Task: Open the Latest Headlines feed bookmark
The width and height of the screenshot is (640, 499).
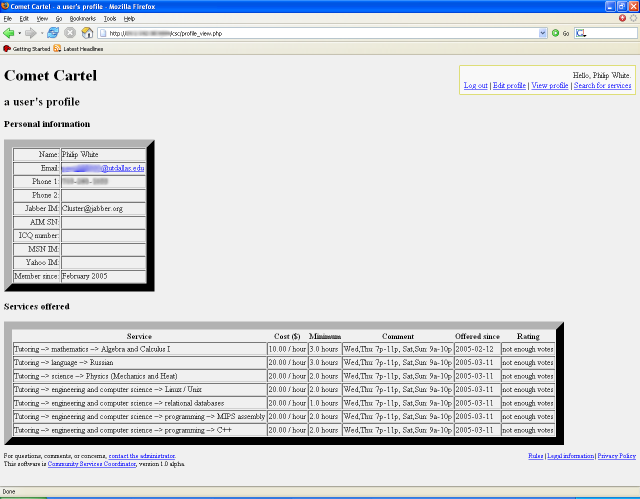Action: click(x=78, y=49)
